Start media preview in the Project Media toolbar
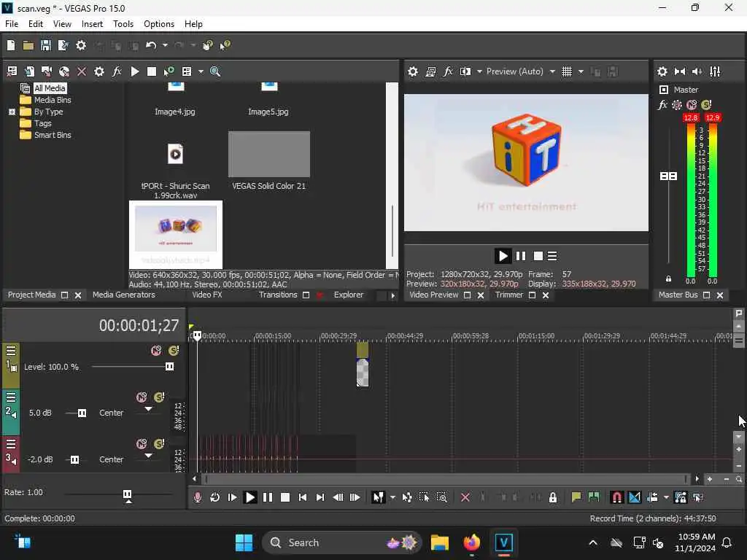This screenshot has height=560, width=747. [135, 71]
